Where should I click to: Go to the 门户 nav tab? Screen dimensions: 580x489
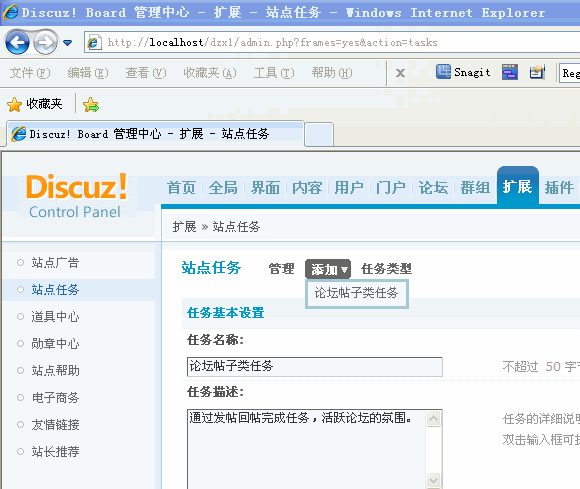[x=391, y=188]
